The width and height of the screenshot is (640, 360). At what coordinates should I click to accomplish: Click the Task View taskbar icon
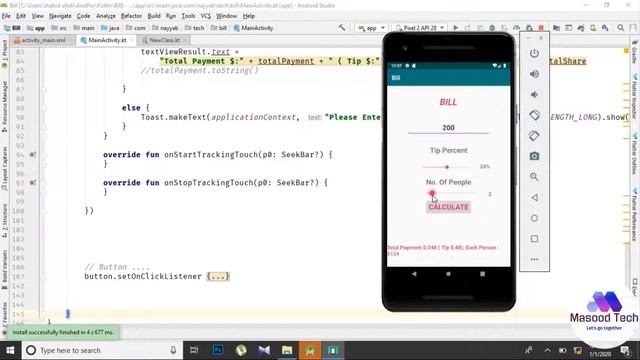coord(194,350)
